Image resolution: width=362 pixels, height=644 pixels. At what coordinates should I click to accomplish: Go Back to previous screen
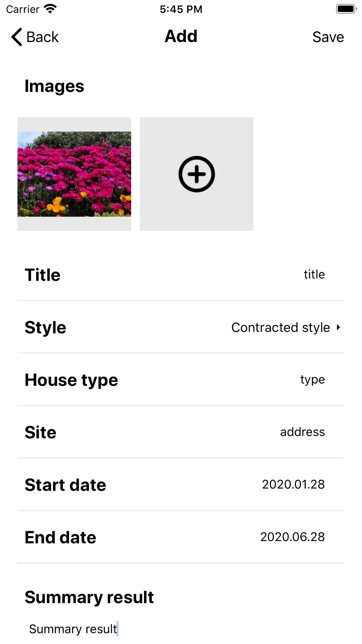coord(35,37)
